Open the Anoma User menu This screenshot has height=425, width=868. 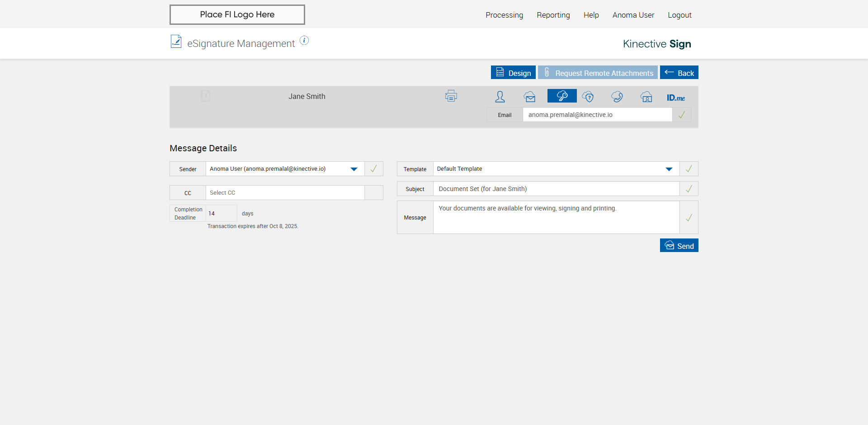[x=633, y=15]
